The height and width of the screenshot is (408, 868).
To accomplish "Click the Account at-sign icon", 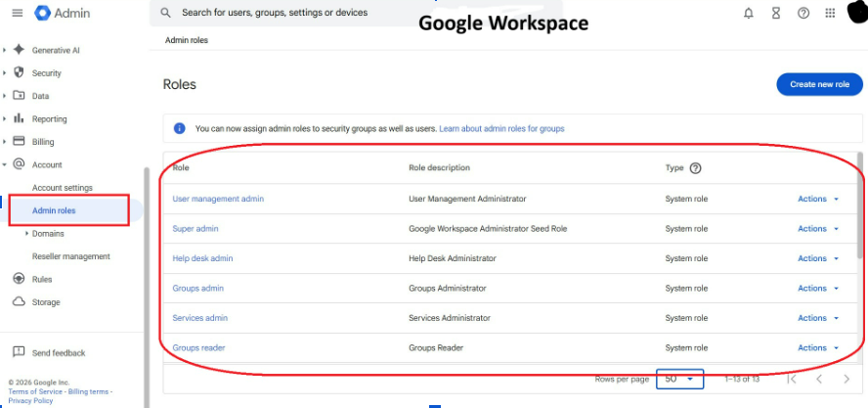I will (x=19, y=164).
